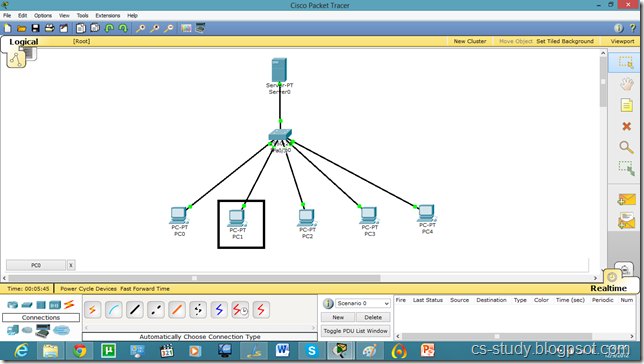Viewport: 644px width, 364px height.
Task: Click the central switch device
Action: (280, 135)
